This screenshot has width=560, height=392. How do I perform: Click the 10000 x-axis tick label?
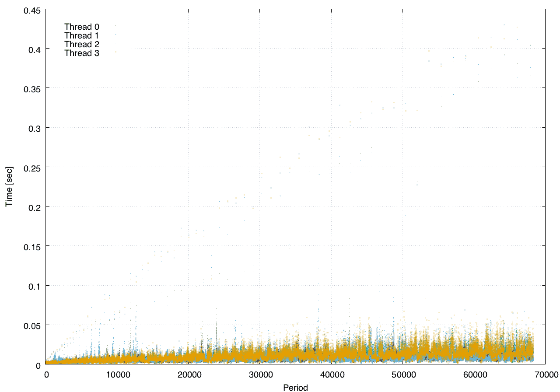pyautogui.click(x=117, y=374)
